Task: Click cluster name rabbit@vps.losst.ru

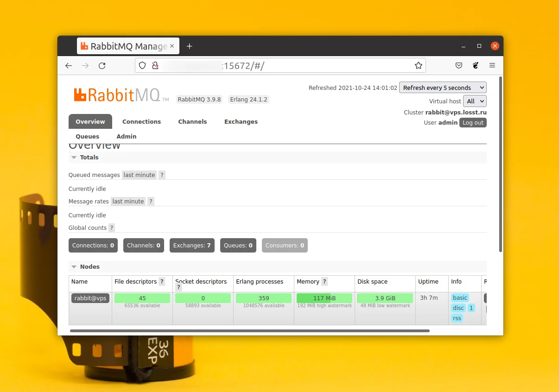Action: tap(456, 113)
